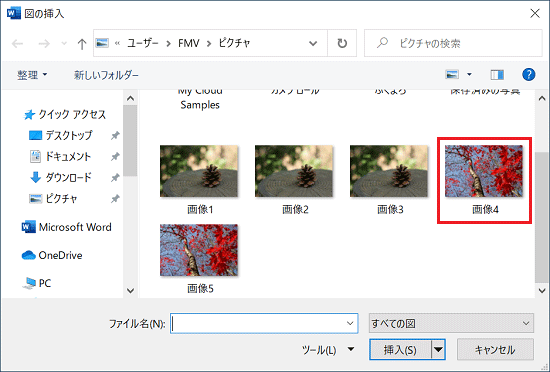Open recent locations dropdown arrow
The image size is (550, 372).
click(x=64, y=43)
